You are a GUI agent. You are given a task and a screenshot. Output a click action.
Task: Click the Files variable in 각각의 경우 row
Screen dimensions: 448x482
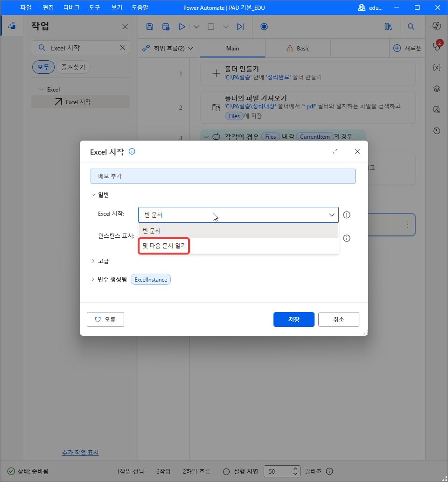point(271,137)
